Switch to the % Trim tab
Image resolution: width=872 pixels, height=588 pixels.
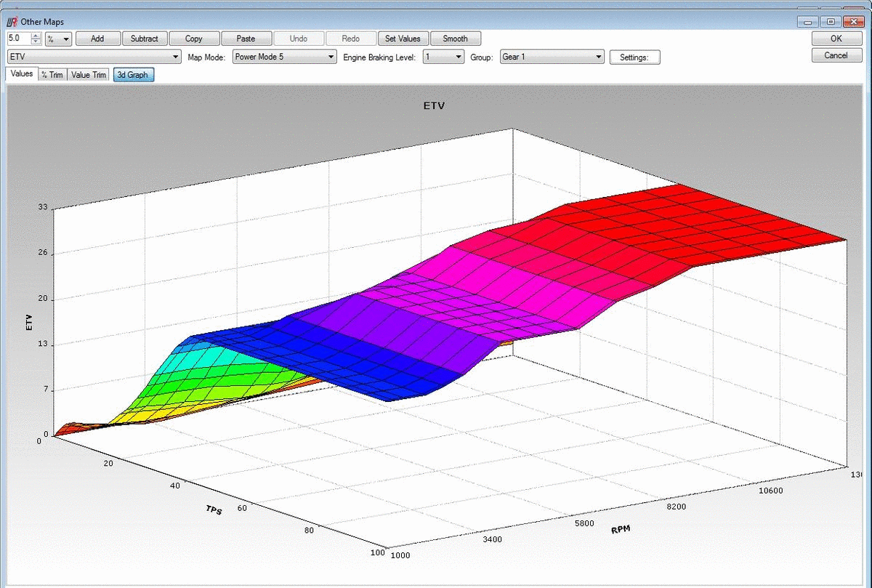click(52, 75)
